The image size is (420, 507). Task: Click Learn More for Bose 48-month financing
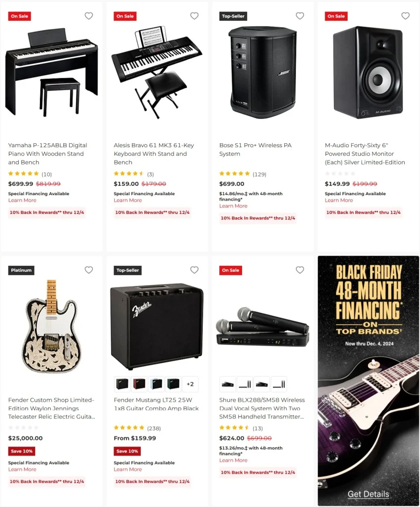click(x=233, y=206)
